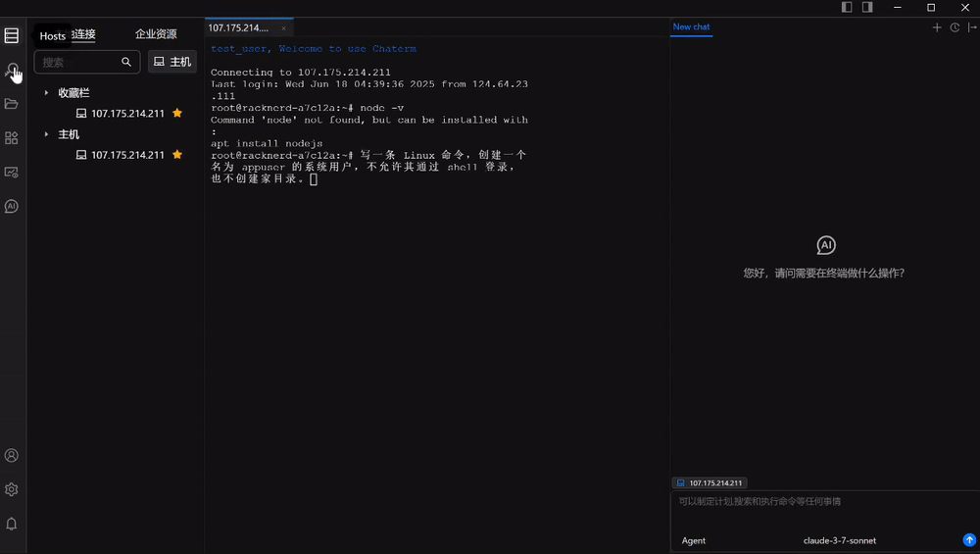
Task: Open chat history clock icon
Action: click(955, 27)
